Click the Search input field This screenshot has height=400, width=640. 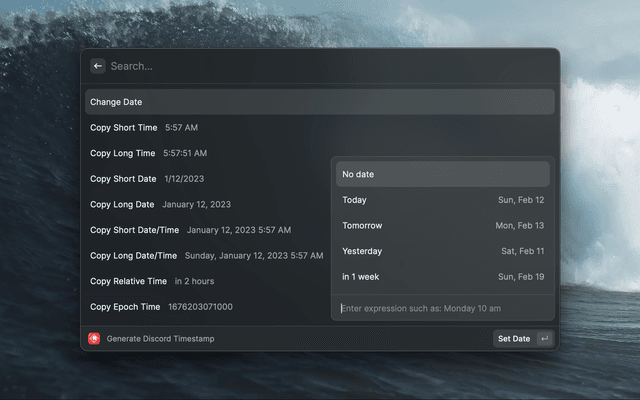320,66
